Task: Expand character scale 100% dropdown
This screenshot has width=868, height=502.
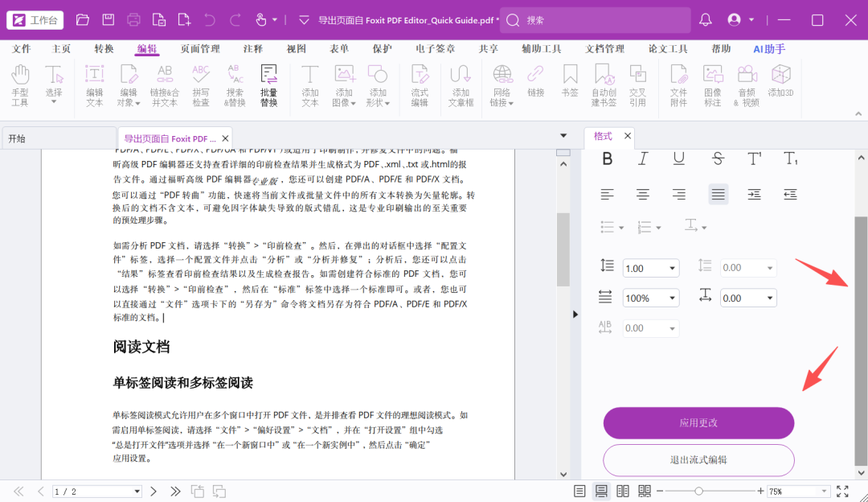Action: [x=672, y=298]
